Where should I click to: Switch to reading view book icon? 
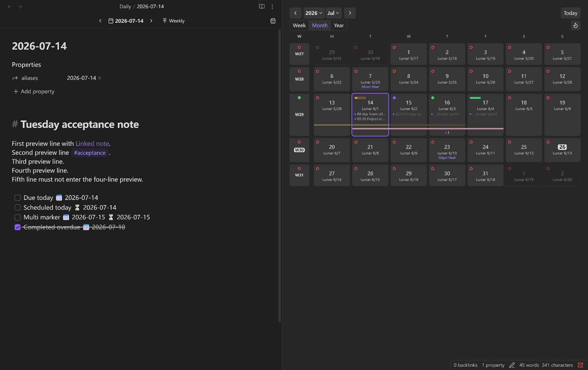pyautogui.click(x=262, y=6)
